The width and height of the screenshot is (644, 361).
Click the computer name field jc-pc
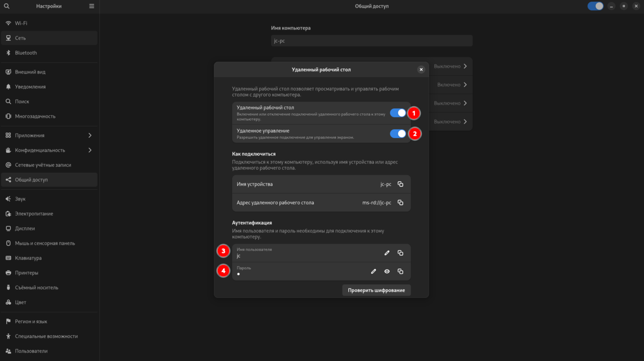click(x=371, y=40)
